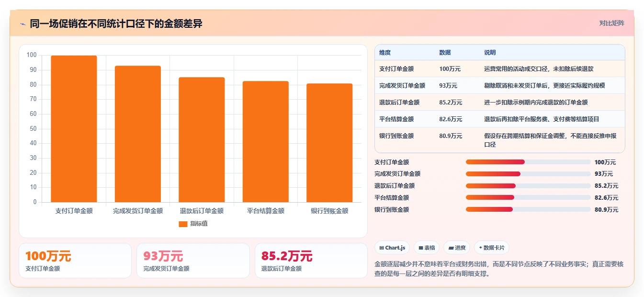
Task: Click the 平台结算金额 bar in chart
Action: click(266, 142)
